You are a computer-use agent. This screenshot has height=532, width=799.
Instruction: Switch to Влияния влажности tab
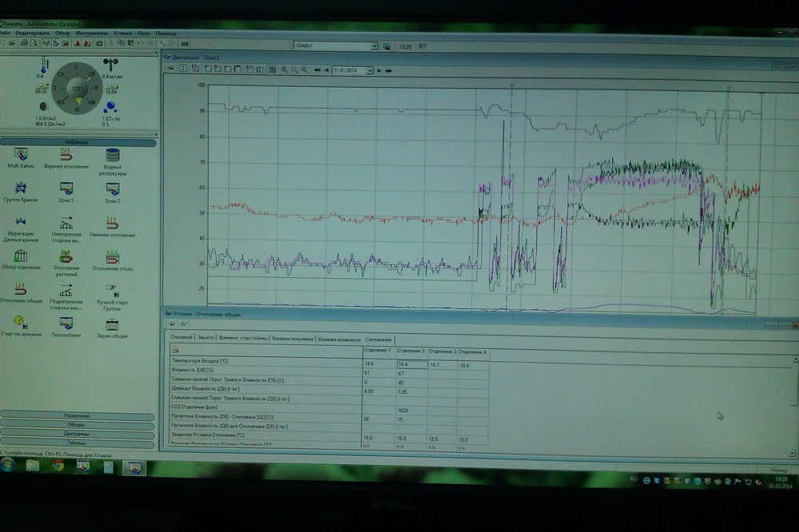[339, 339]
